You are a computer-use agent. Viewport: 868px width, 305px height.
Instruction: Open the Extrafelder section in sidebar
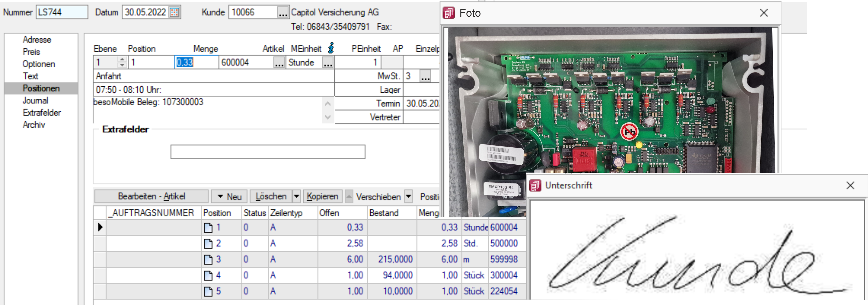[x=42, y=113]
